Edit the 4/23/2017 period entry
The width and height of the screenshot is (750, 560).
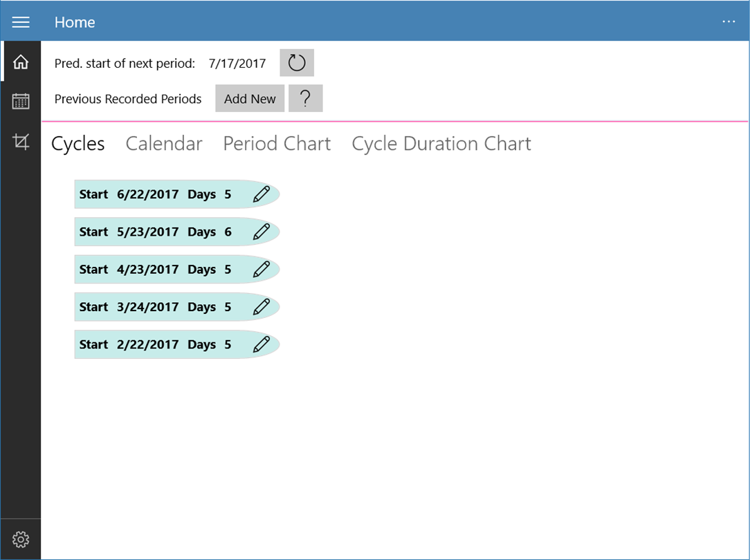point(261,269)
